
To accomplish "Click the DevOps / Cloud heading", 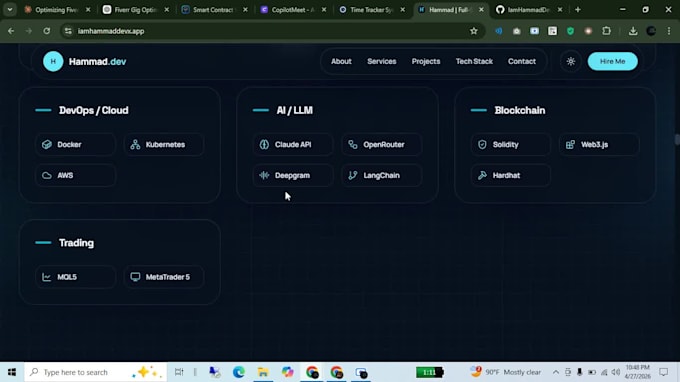I will [94, 110].
